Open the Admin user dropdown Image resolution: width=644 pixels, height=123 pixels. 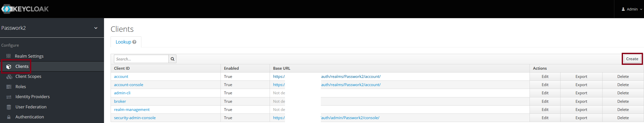tap(632, 9)
